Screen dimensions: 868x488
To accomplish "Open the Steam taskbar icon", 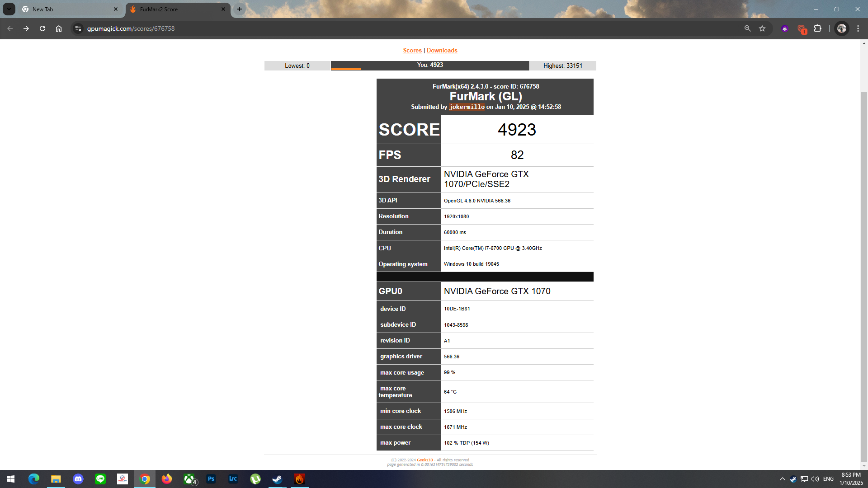I will [277, 479].
